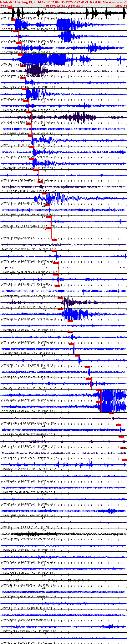
Task: Select the US.HAWA BHZ 00 station label
Action: click(30, 122)
